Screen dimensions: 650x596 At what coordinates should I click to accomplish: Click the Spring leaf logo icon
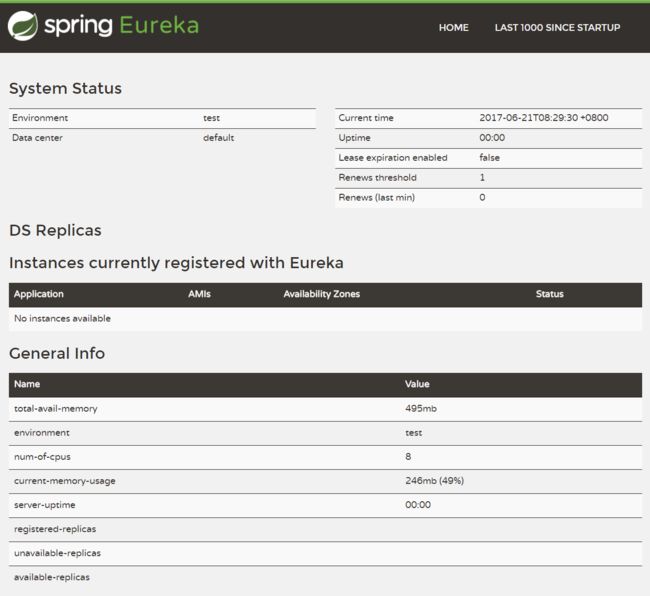[x=22, y=26]
